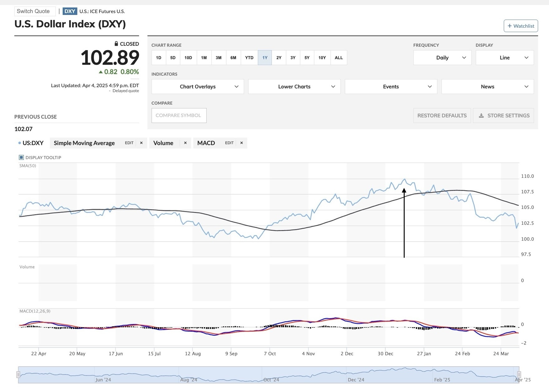The width and height of the screenshot is (549, 392).
Task: Click the 0.82 0.80% change value
Action: pyautogui.click(x=119, y=72)
